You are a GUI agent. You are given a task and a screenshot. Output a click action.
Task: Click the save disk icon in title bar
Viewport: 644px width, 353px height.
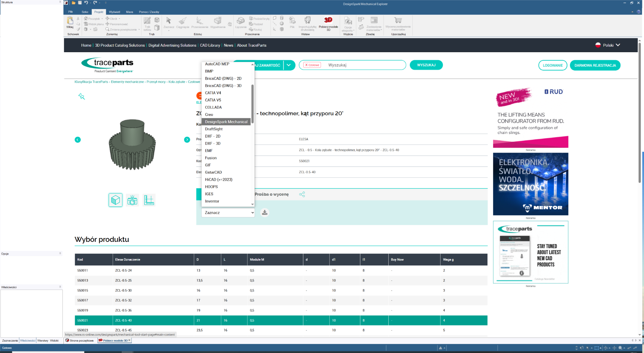point(80,3)
